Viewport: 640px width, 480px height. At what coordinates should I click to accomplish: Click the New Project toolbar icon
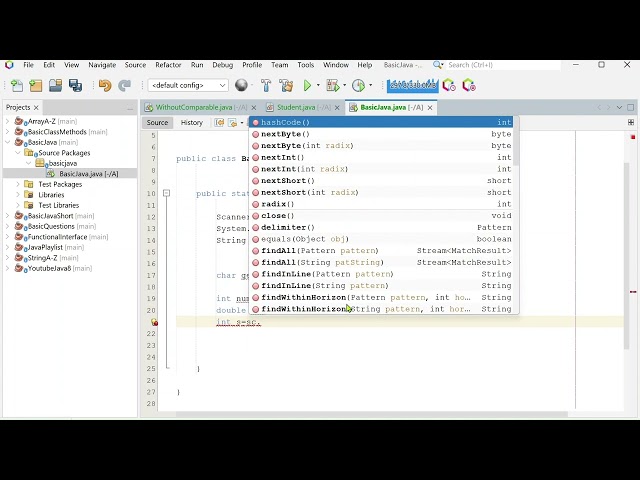click(x=36, y=85)
